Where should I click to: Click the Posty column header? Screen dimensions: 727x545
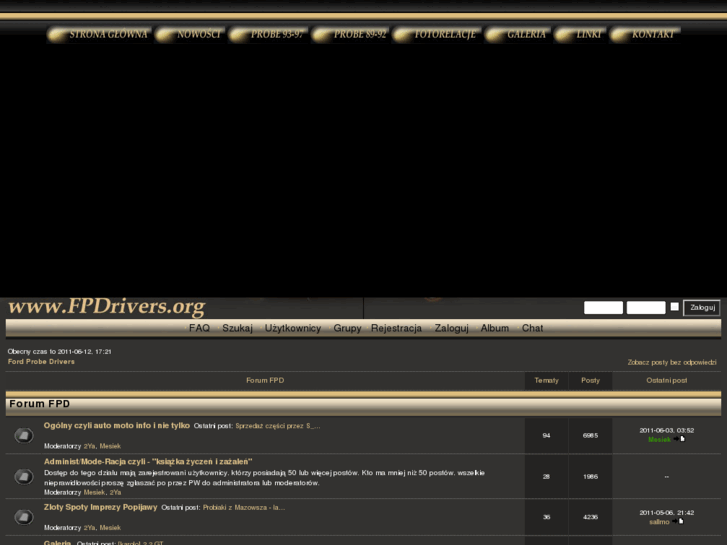[590, 380]
